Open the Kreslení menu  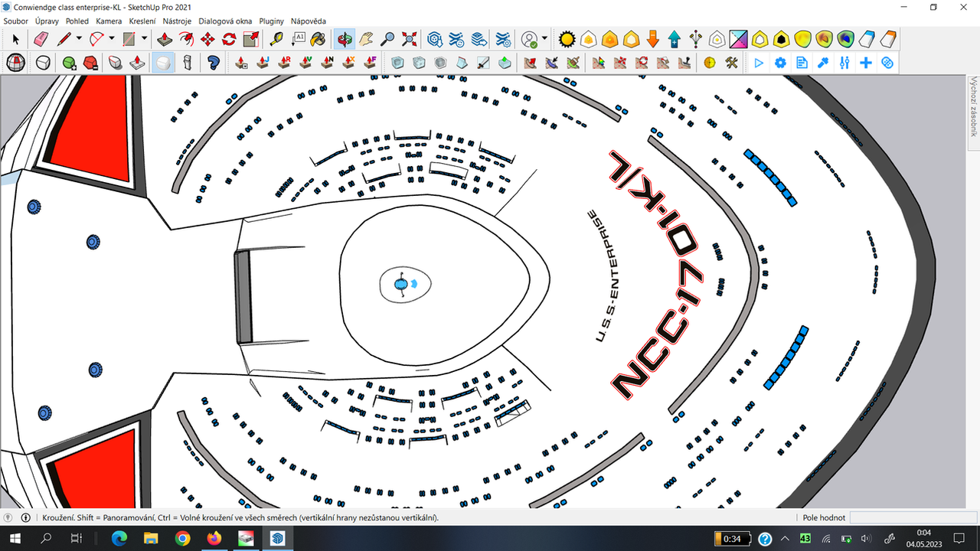tap(142, 21)
